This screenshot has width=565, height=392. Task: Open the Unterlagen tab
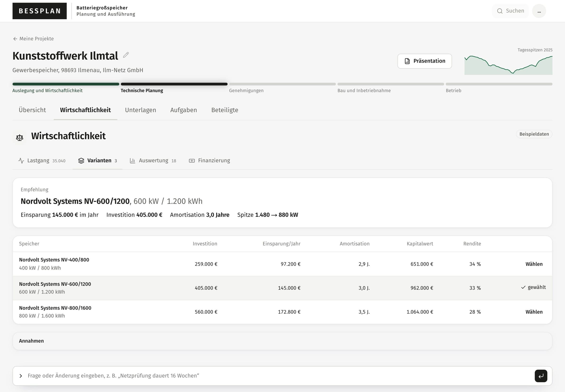pyautogui.click(x=140, y=110)
